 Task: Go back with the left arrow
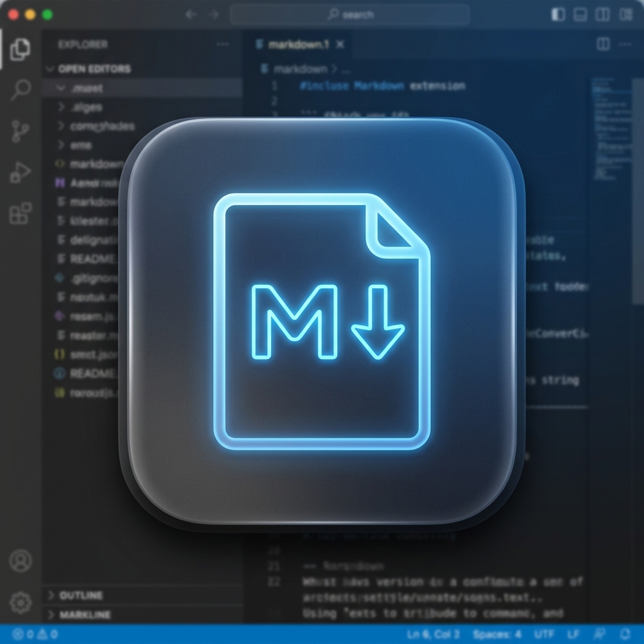tap(191, 15)
